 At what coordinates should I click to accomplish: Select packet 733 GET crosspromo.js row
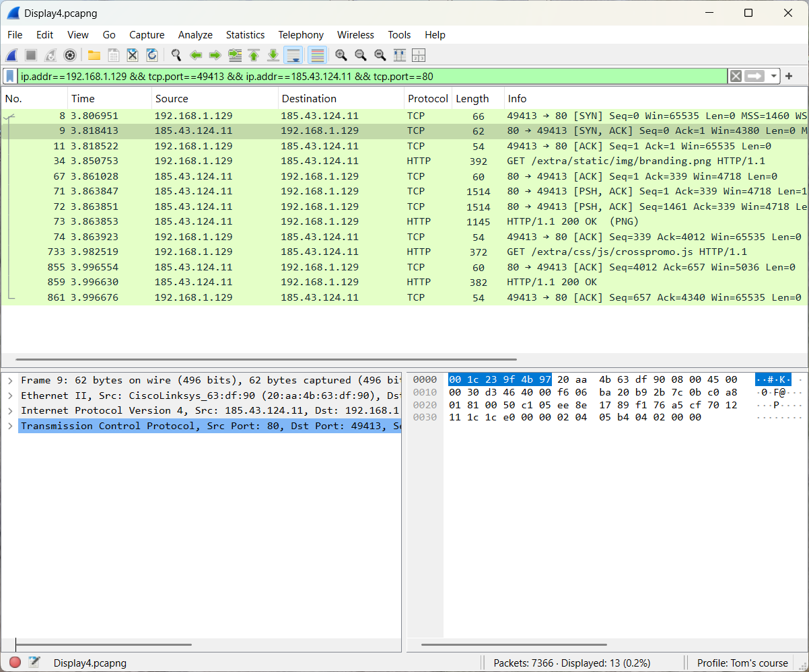[x=404, y=252]
